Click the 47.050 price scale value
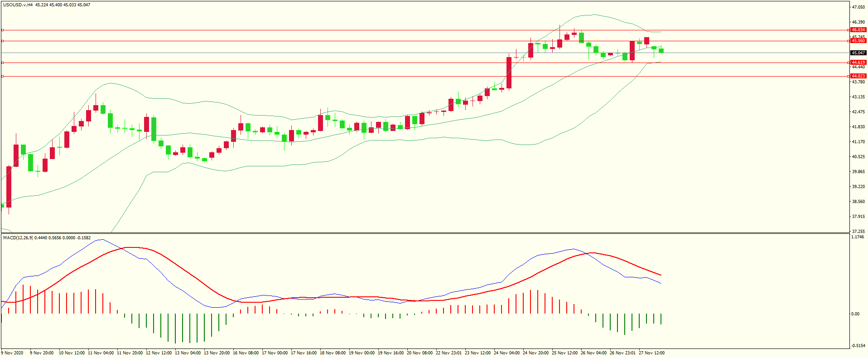Screen dimensions: 868x358 858,7
